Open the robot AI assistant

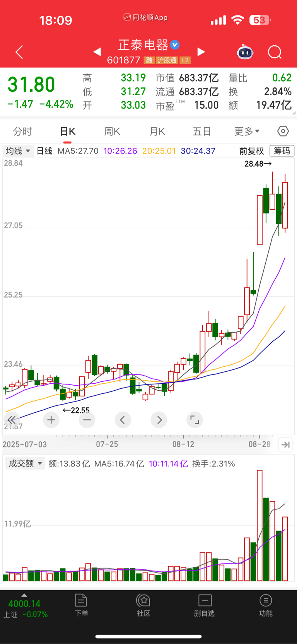tap(245, 52)
